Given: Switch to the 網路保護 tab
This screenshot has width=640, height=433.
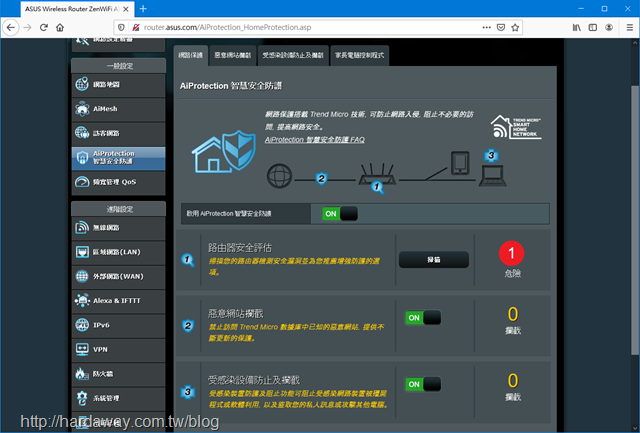Looking at the screenshot, I should 191,56.
